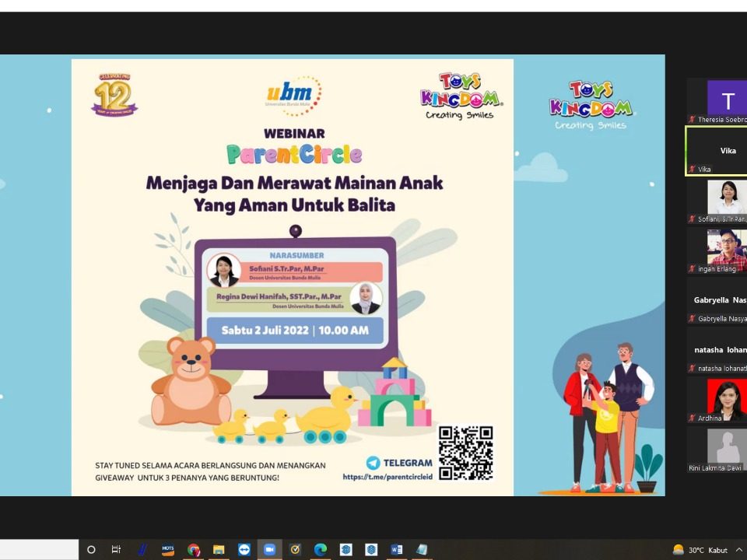Screen dimensions: 747x560
Task: Click 'Sabtu 2 Juli 2022 | 10.00 AM' banner
Action: [x=295, y=331]
